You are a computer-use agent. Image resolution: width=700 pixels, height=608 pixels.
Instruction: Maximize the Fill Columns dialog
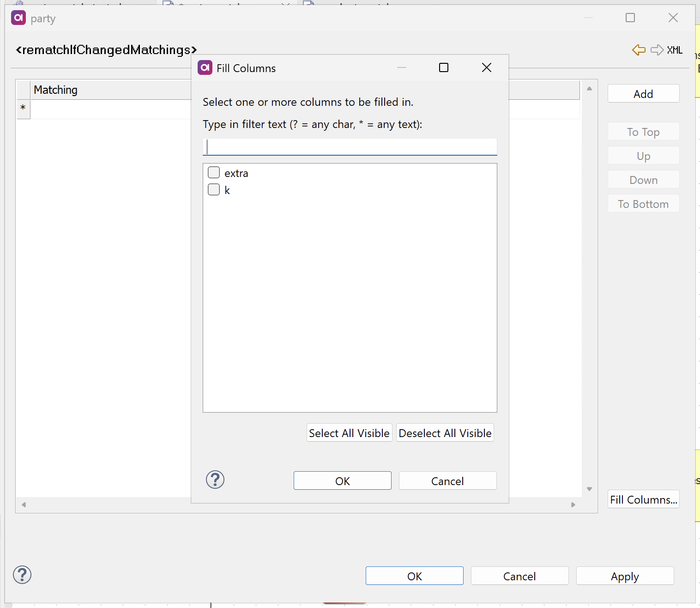tap(444, 68)
